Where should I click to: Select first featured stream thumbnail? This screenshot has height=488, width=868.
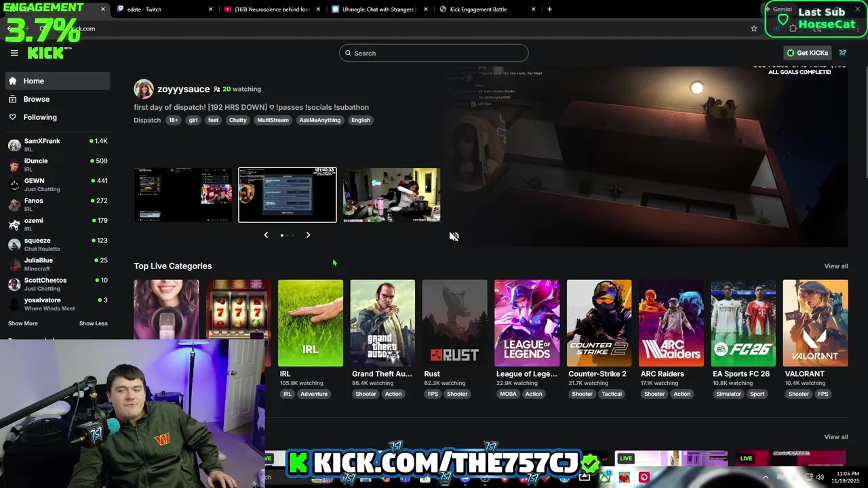coord(183,195)
